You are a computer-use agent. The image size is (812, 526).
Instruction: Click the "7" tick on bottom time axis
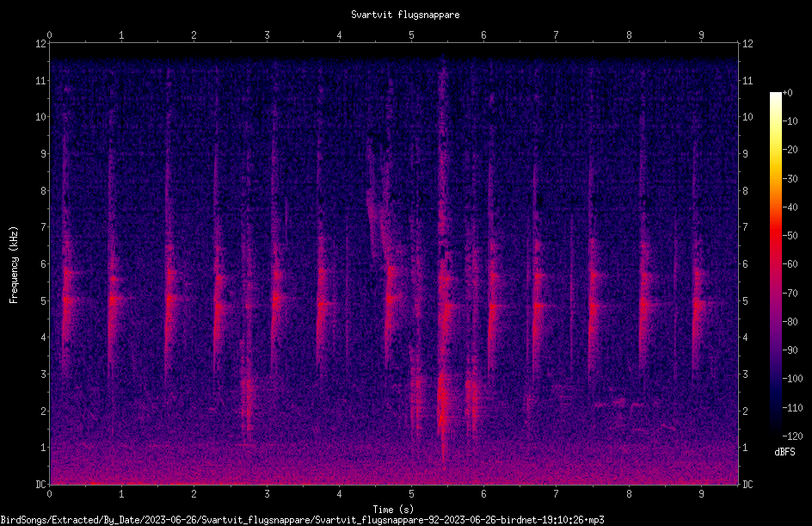coord(557,494)
